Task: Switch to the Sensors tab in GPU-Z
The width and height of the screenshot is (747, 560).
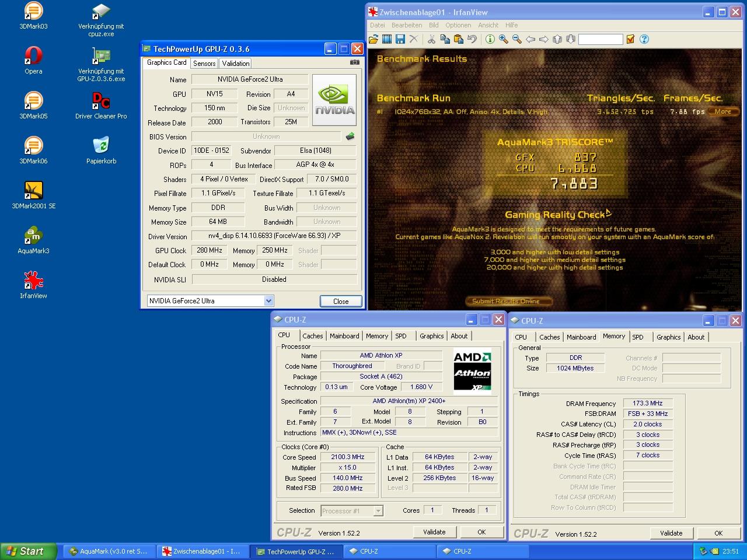Action: [204, 64]
